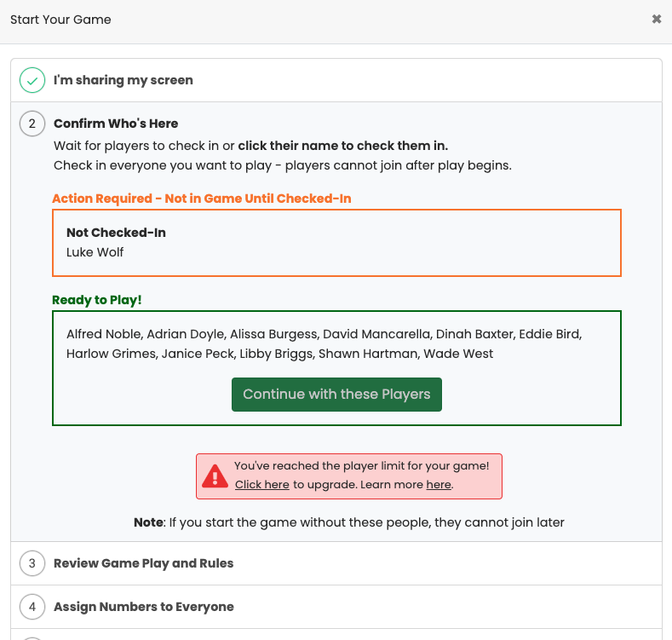The image size is (672, 640).
Task: Click Alfred Noble in the ready list
Action: click(104, 334)
